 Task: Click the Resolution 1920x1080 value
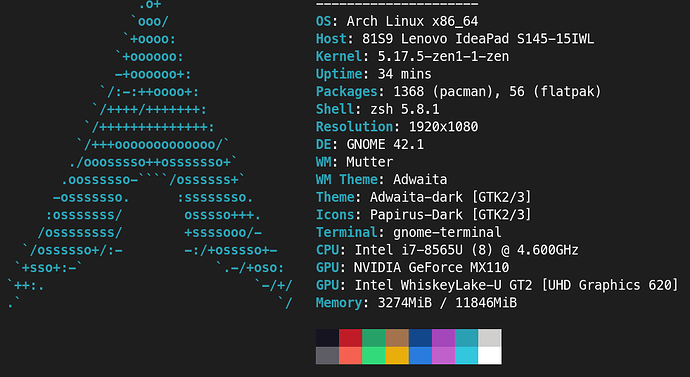point(443,127)
